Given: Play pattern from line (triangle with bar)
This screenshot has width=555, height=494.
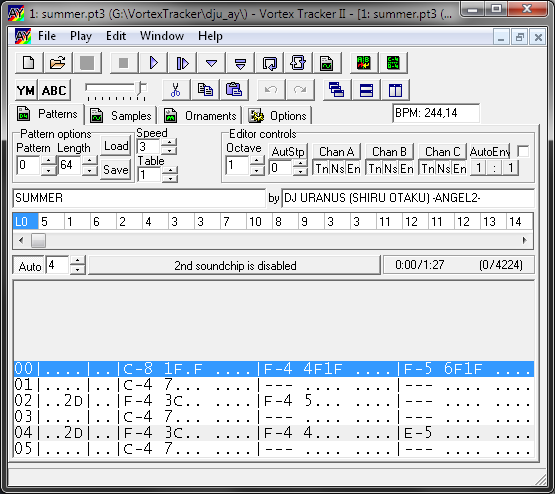Looking at the screenshot, I should 240,63.
